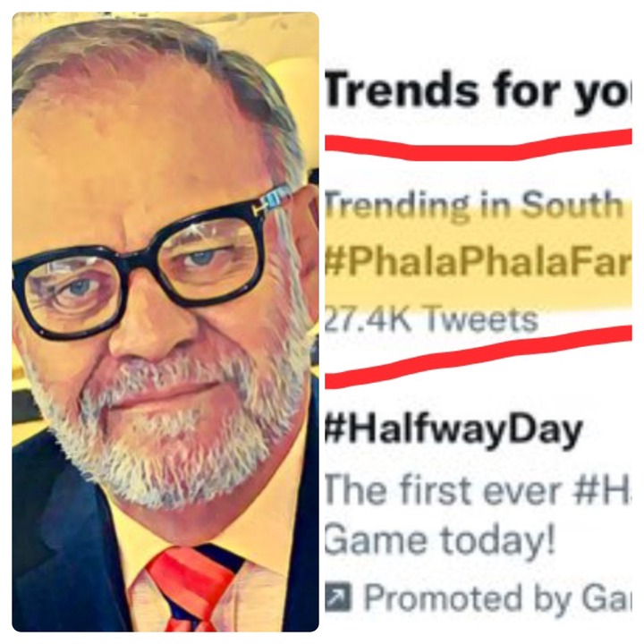
Task: Select the 'Trends for you' heading
Action: click(478, 89)
